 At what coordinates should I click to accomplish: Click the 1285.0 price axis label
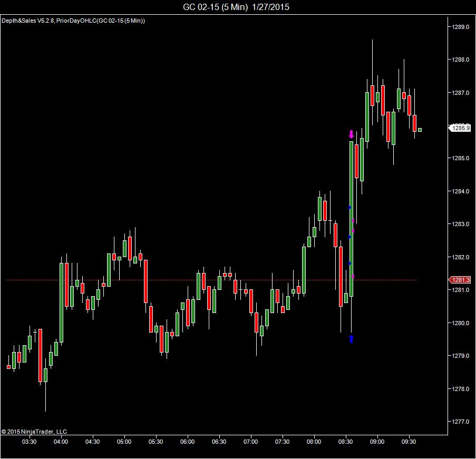(461, 158)
